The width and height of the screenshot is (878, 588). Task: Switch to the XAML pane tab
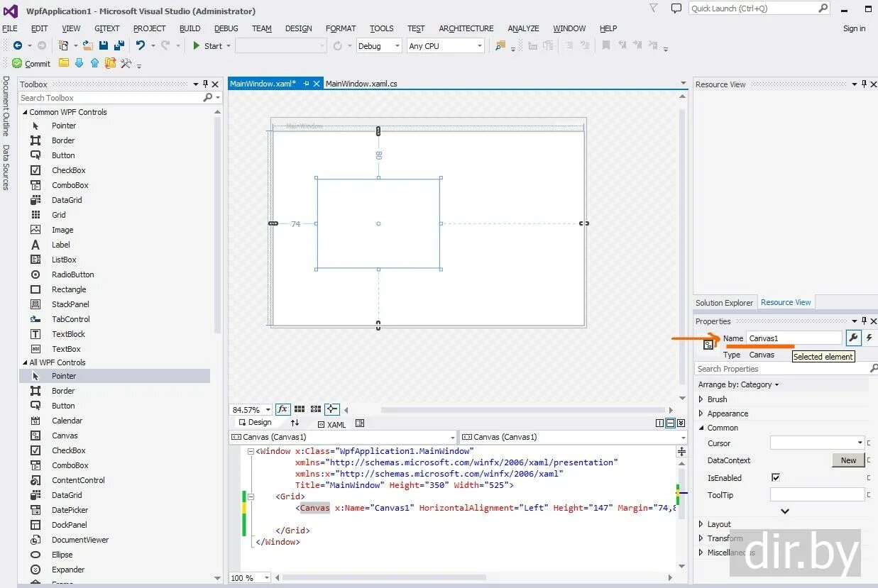[331, 424]
